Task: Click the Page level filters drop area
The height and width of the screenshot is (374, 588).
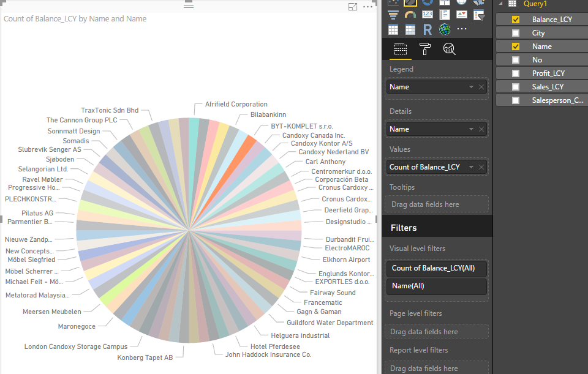Action: [437, 332]
